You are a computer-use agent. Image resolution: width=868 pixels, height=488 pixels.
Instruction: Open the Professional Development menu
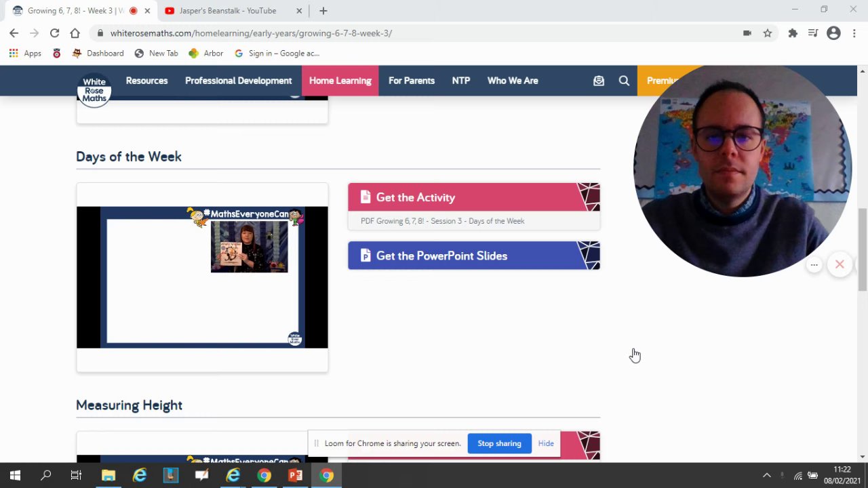coord(238,81)
